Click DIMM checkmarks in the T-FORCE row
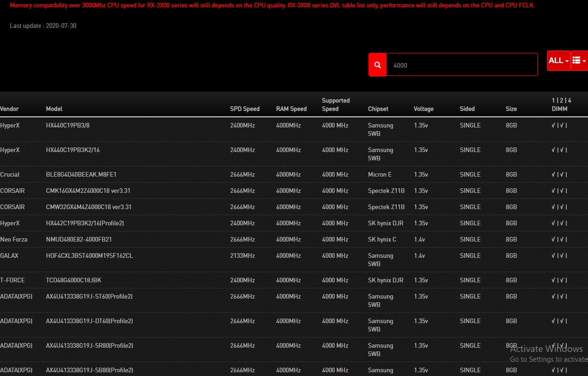 pos(560,280)
